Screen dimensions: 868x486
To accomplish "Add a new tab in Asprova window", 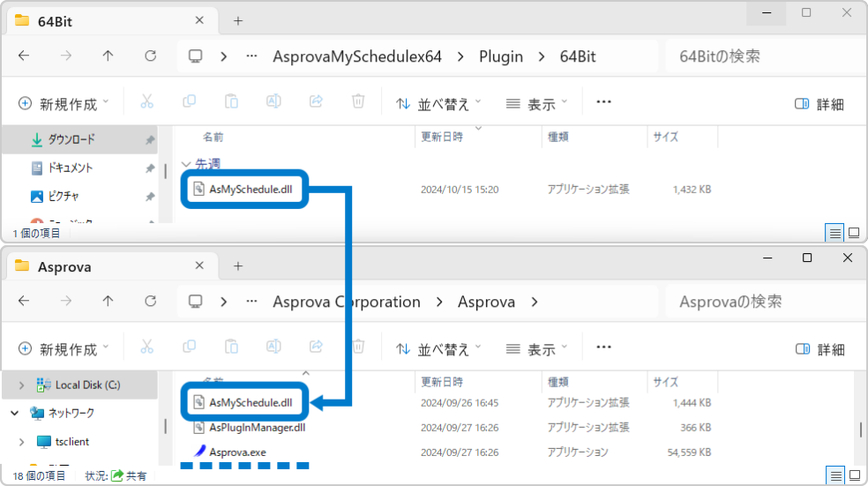I will point(238,266).
